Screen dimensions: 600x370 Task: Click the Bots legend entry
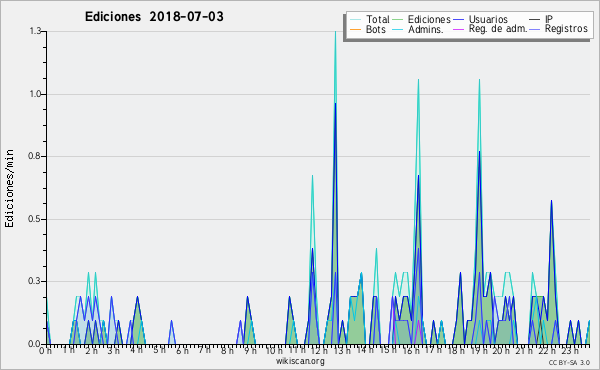[x=368, y=29]
